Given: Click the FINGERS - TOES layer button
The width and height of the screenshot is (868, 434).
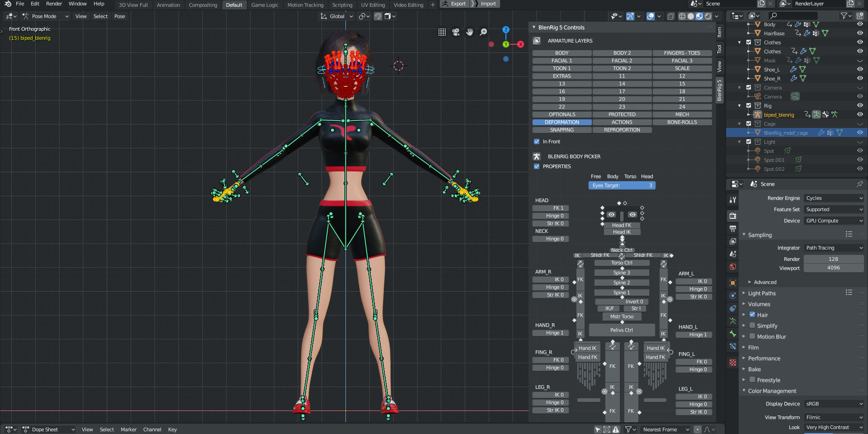Looking at the screenshot, I should pos(682,53).
